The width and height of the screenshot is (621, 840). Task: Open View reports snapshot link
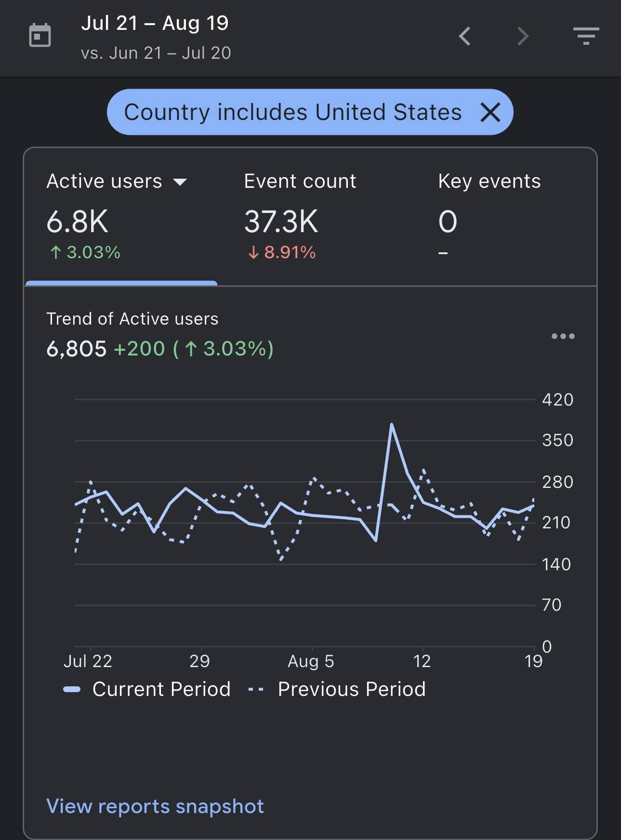pos(155,806)
